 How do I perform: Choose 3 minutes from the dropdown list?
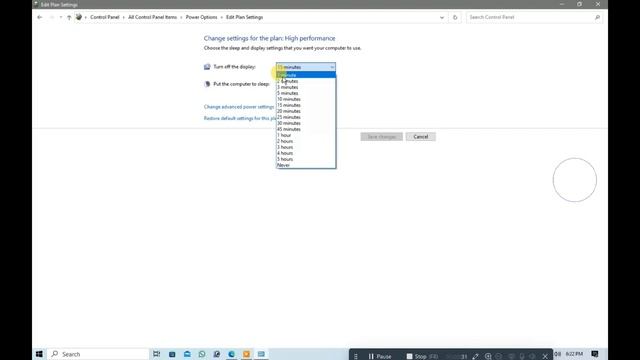point(306,87)
